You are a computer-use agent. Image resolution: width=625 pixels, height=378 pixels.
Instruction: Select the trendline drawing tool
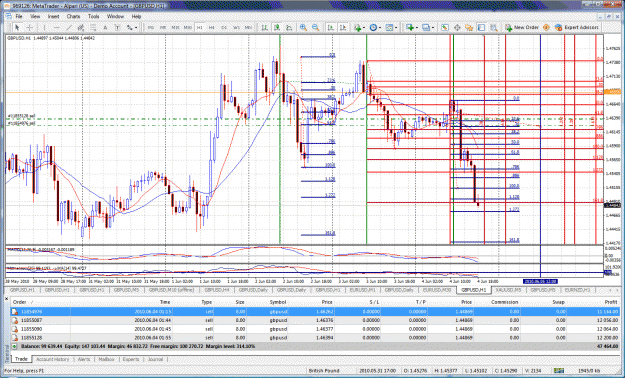tap(69, 28)
